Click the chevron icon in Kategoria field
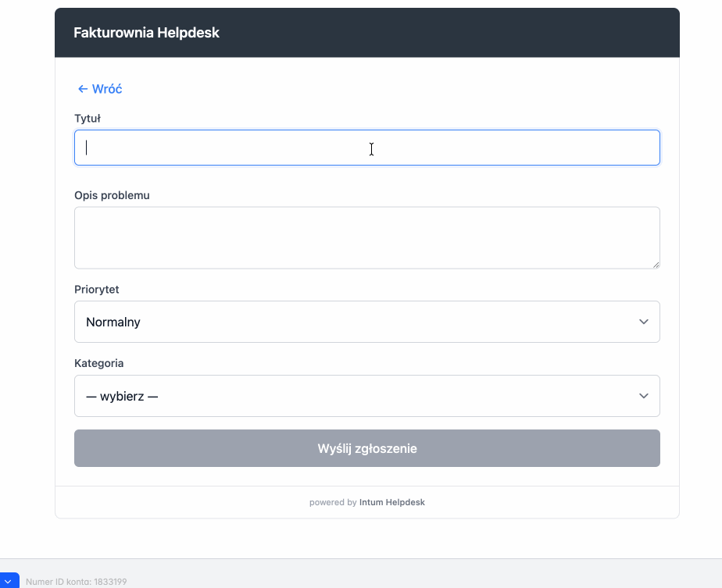This screenshot has height=588, width=722. 643,396
